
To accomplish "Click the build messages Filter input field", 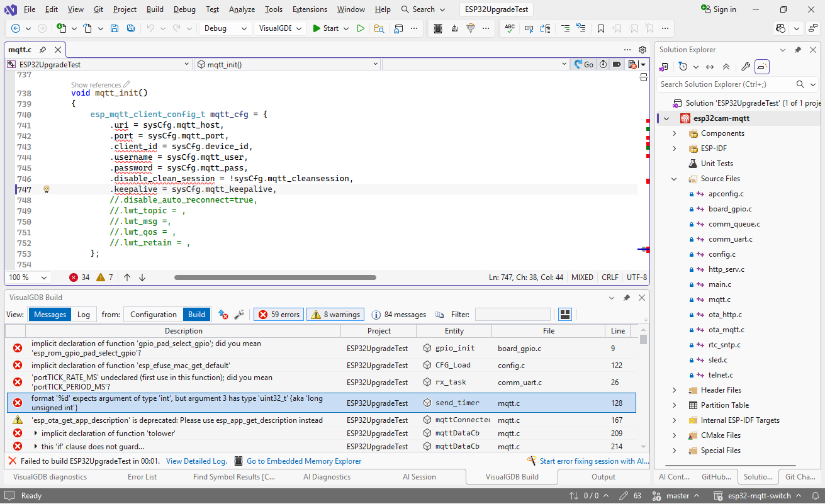I will [x=512, y=315].
